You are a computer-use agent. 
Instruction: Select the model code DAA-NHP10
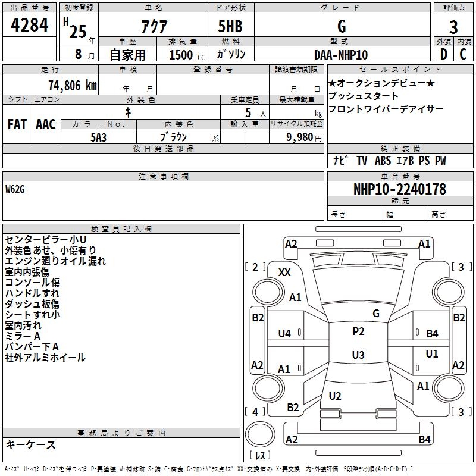click(341, 54)
